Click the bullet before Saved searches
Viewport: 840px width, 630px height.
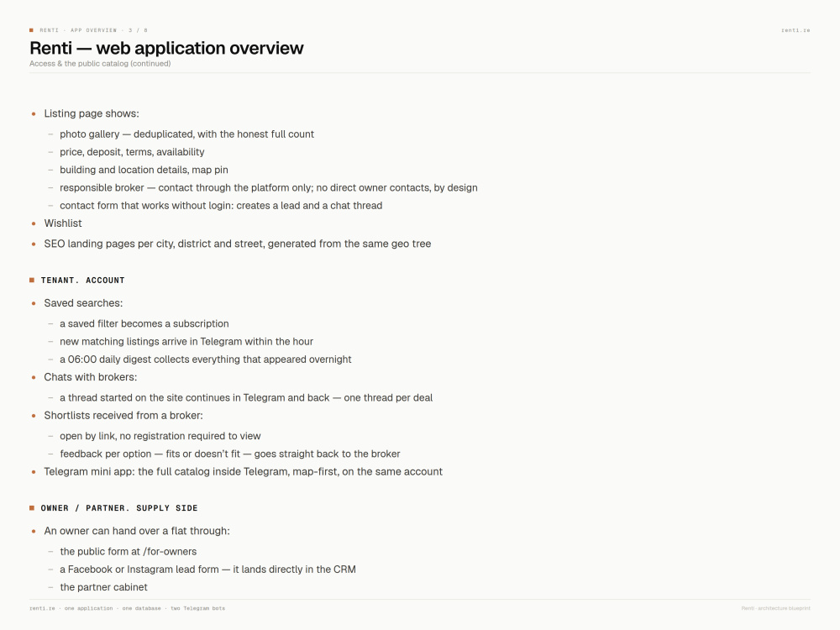34,303
